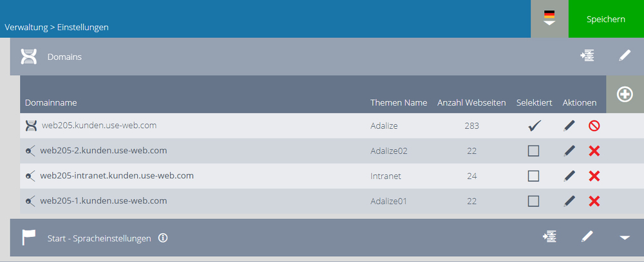Click pencil icon in Spracheinstellungen header
644x262 pixels.
(587, 236)
